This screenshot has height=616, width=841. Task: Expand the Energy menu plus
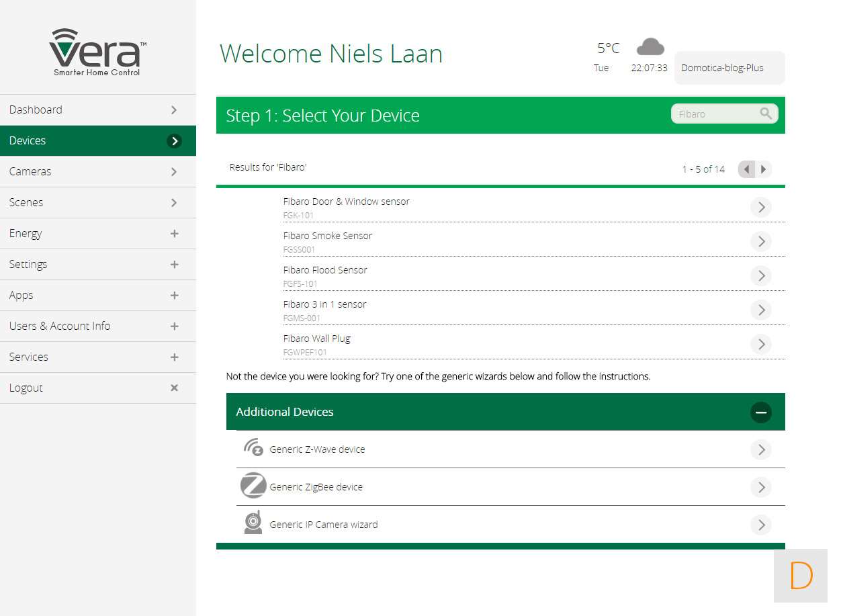(x=174, y=233)
